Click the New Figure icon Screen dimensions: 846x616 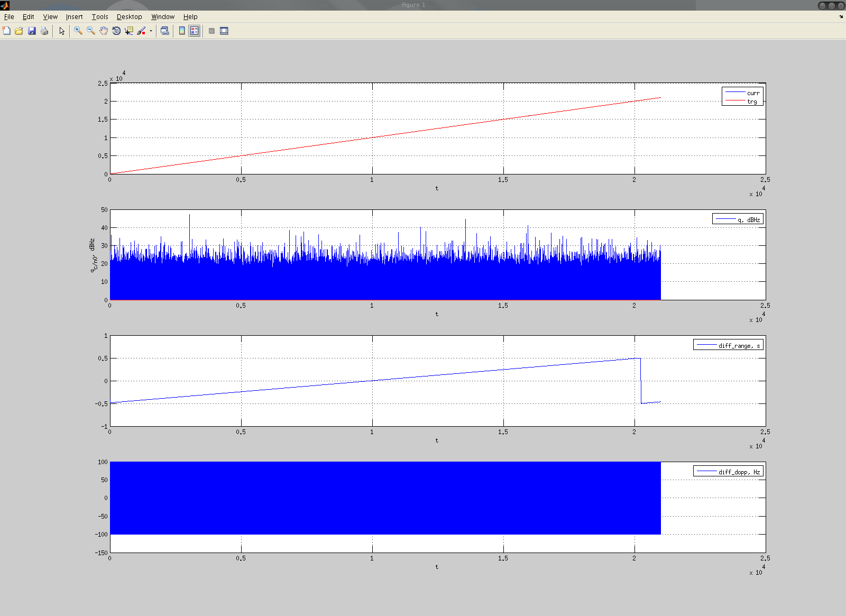[6, 31]
